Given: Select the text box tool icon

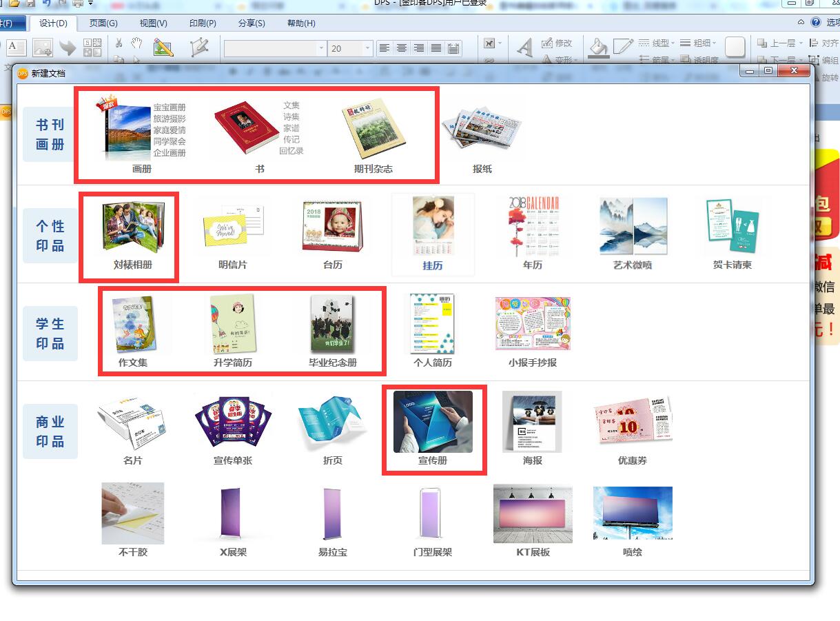Looking at the screenshot, I should 16,47.
